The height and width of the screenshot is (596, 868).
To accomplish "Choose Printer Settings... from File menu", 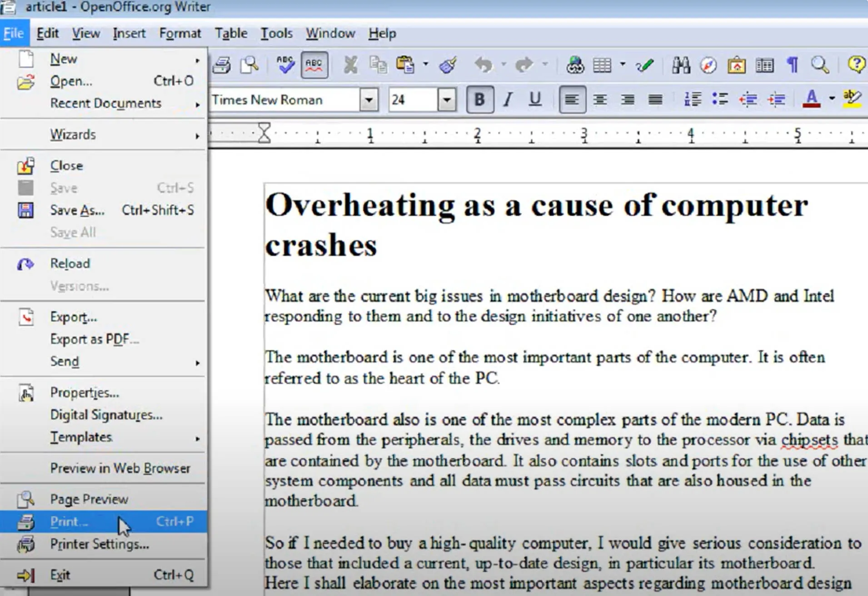I will pyautogui.click(x=104, y=544).
